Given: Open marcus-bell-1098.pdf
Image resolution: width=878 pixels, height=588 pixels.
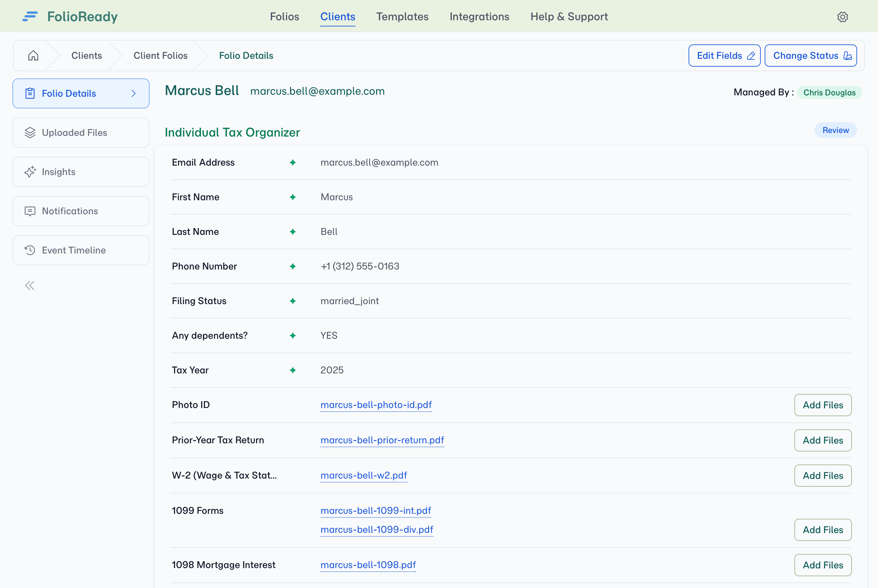Looking at the screenshot, I should [368, 565].
